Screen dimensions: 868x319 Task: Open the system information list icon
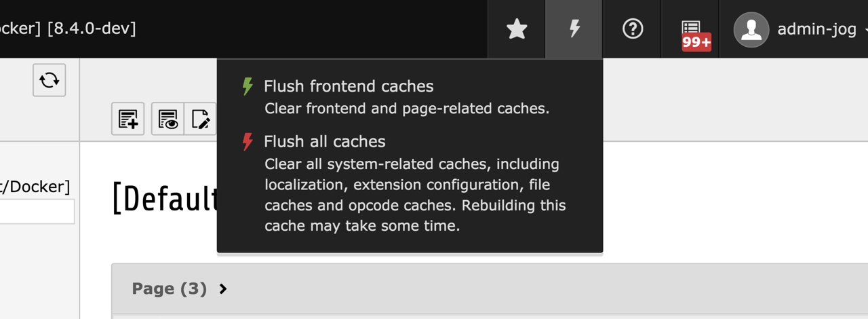[691, 27]
